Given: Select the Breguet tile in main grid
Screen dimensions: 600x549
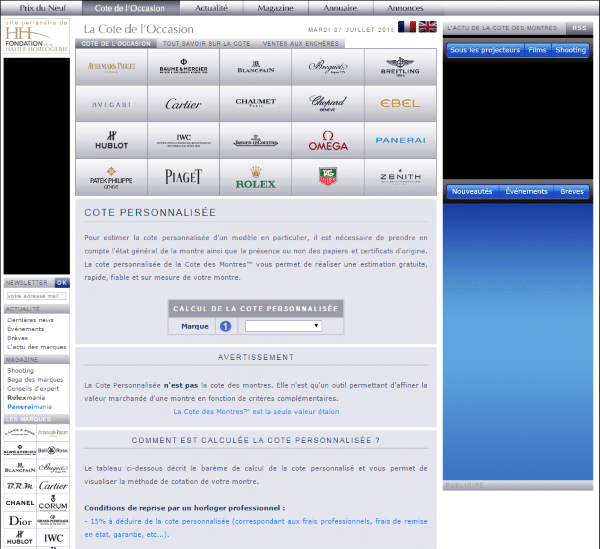Looking at the screenshot, I should pyautogui.click(x=328, y=67).
